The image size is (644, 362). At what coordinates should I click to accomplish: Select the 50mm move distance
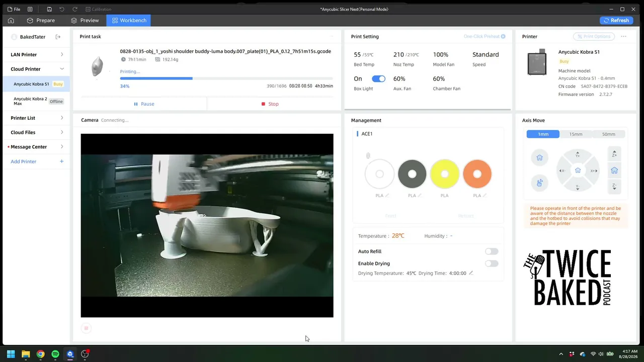608,134
